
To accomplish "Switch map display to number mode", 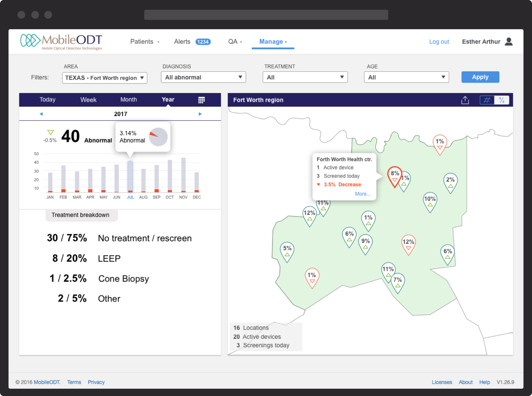I will (x=487, y=100).
